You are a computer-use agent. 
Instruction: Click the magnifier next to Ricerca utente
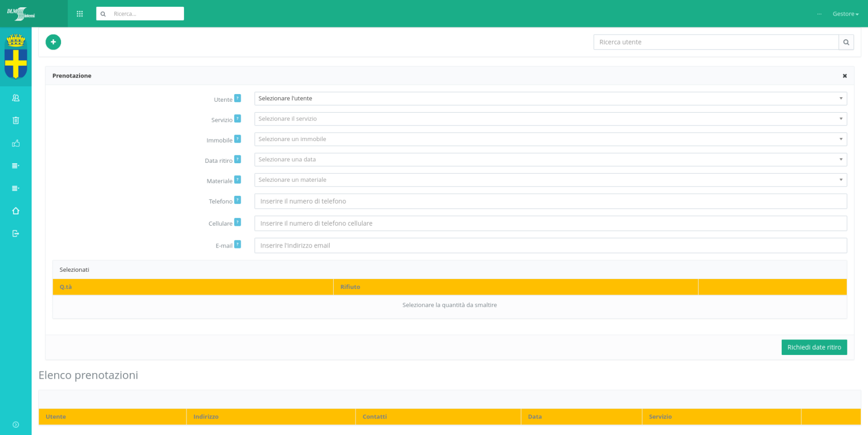846,42
